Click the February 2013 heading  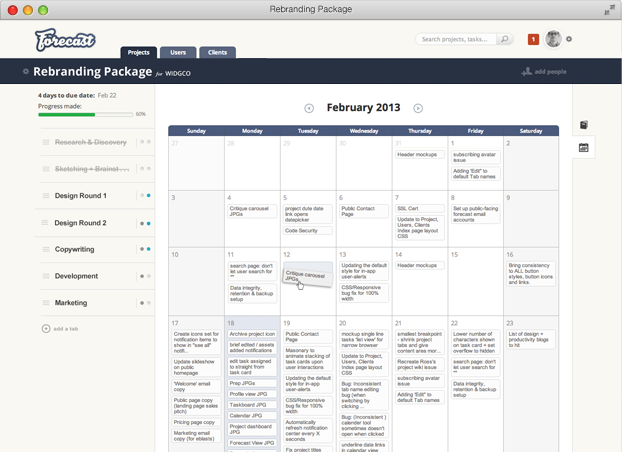click(x=363, y=108)
